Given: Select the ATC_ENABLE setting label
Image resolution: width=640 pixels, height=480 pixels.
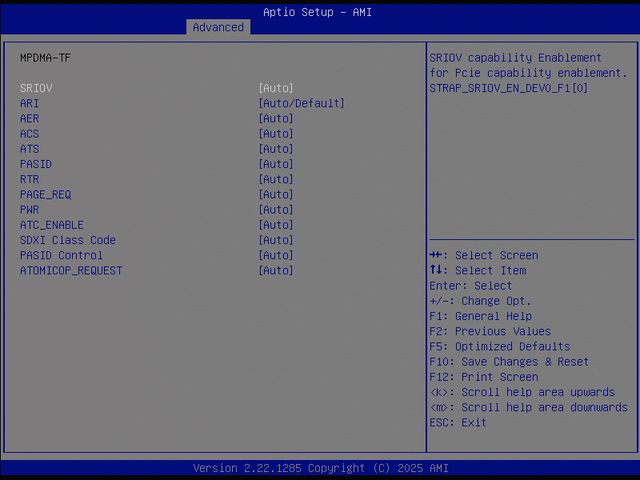Looking at the screenshot, I should pyautogui.click(x=52, y=225).
